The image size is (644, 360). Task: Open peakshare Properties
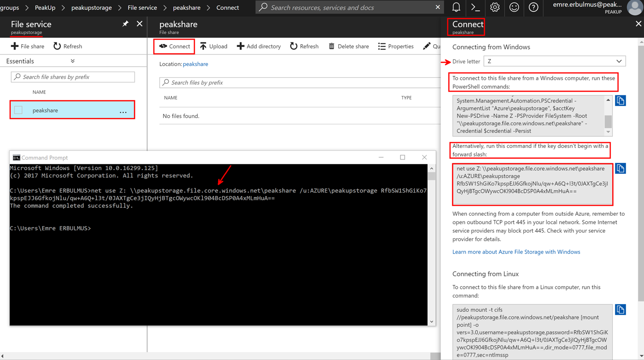pos(396,46)
